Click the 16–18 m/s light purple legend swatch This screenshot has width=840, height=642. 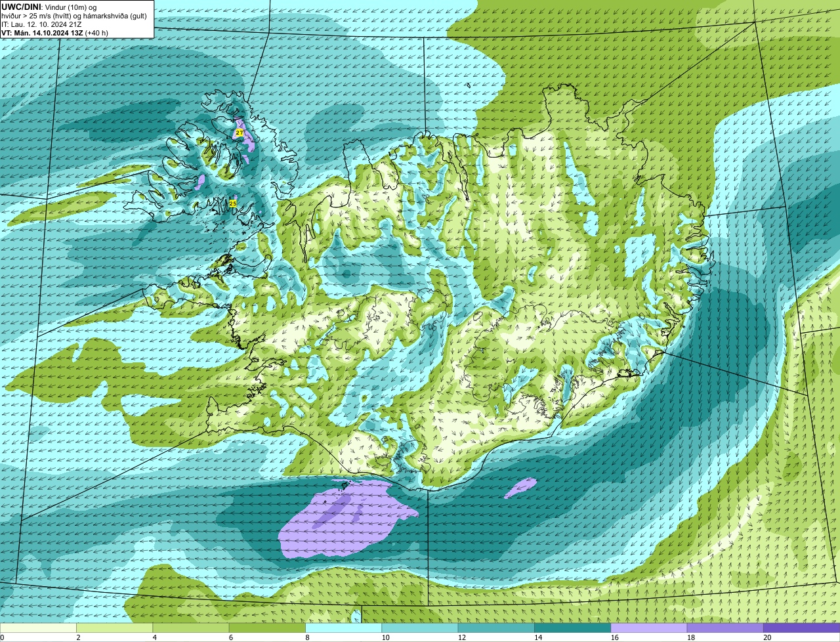[x=649, y=628]
